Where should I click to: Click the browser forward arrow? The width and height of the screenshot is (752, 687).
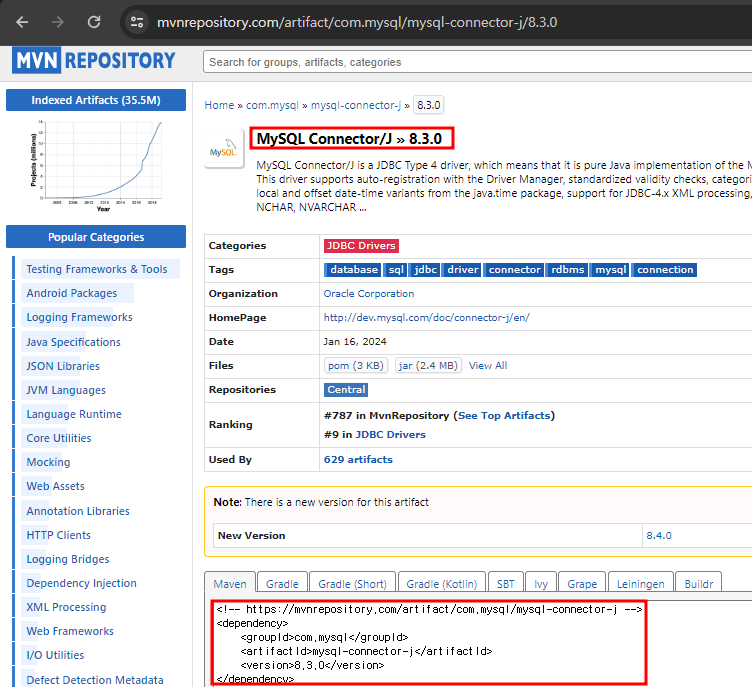(x=58, y=22)
